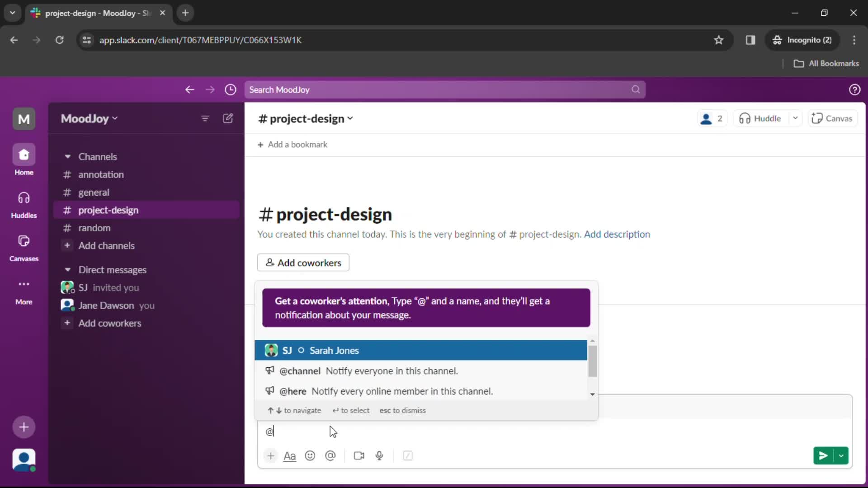Click the video clip icon in toolbar

point(359,455)
